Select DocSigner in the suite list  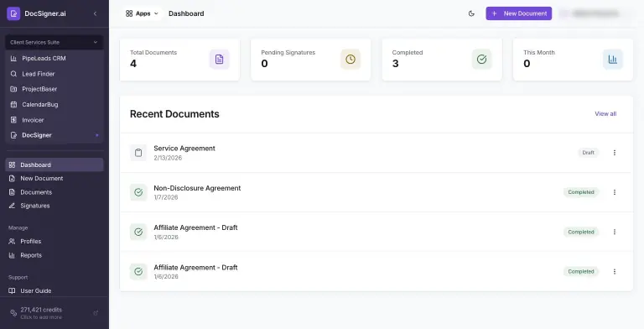point(55,135)
